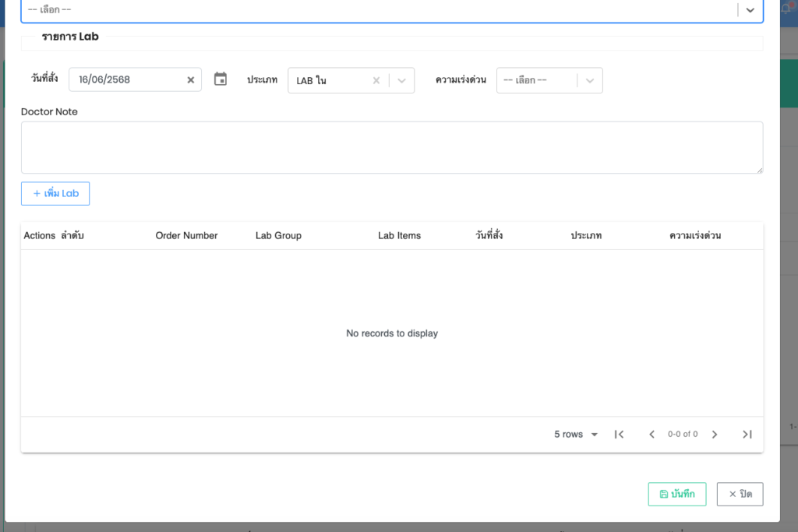Click the 'Lab Group' column header
Screen dimensions: 798x532
tap(278, 235)
